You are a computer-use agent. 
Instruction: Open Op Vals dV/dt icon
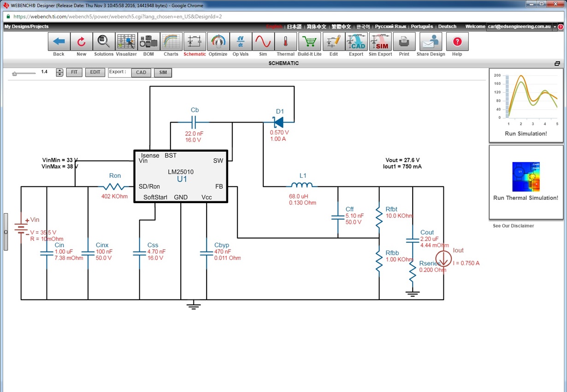coord(241,42)
